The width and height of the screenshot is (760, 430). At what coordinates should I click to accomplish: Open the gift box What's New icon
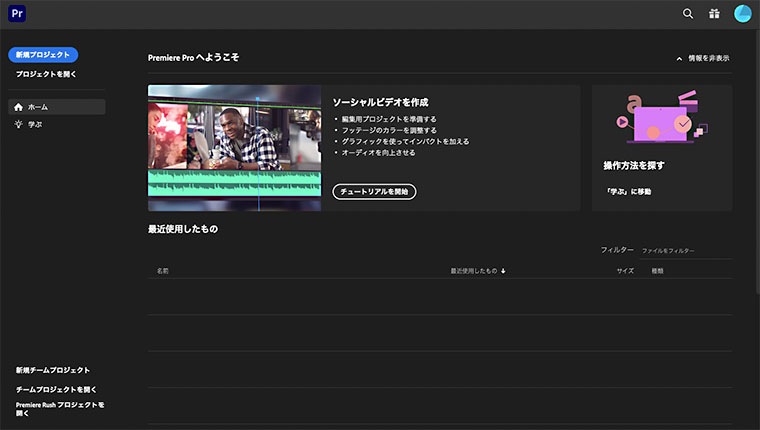[714, 14]
